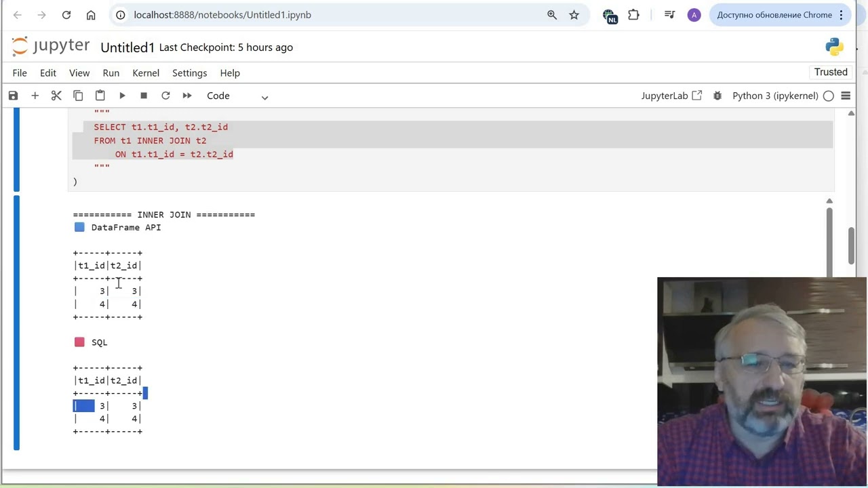
Task: Open the Extensions puzzle icon
Action: tap(634, 15)
